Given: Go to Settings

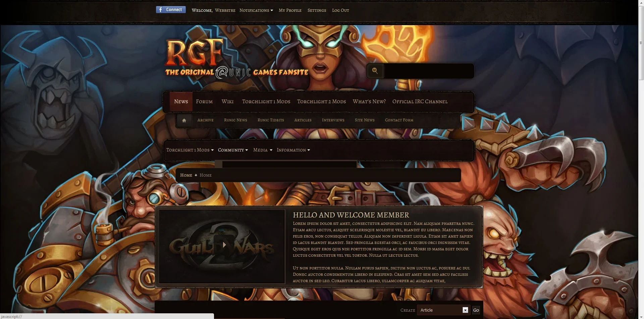Looking at the screenshot, I should [x=317, y=10].
